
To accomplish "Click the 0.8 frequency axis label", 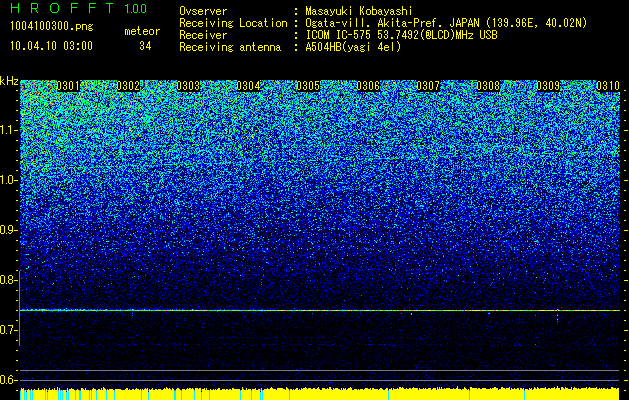I will pyautogui.click(x=8, y=280).
